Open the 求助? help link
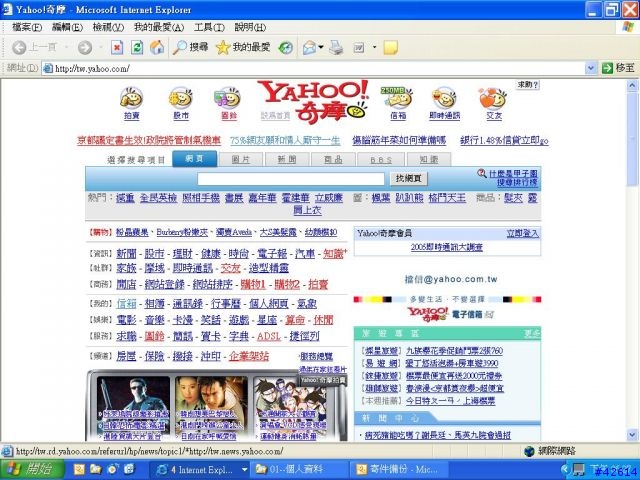The height and width of the screenshot is (480, 640). coord(528,84)
